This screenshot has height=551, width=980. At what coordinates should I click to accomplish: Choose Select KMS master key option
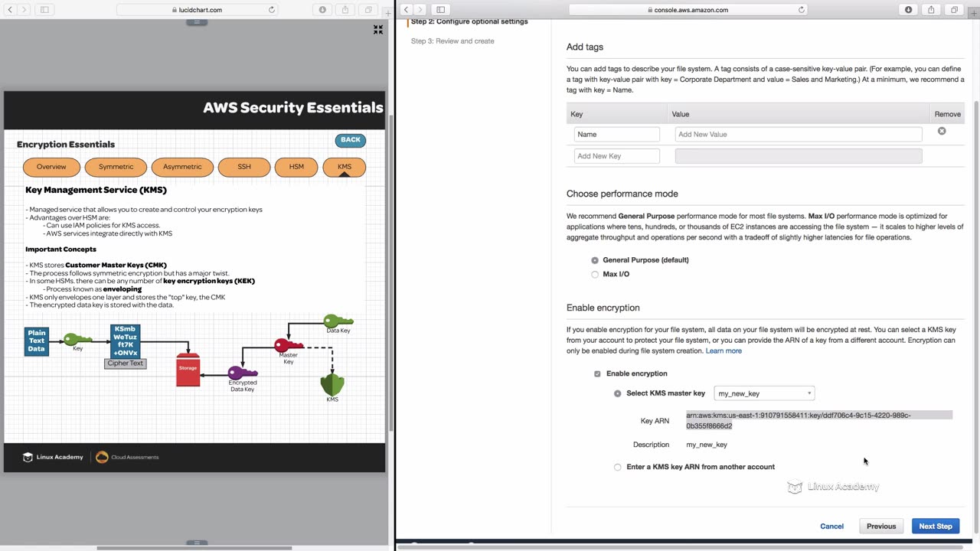coord(618,393)
